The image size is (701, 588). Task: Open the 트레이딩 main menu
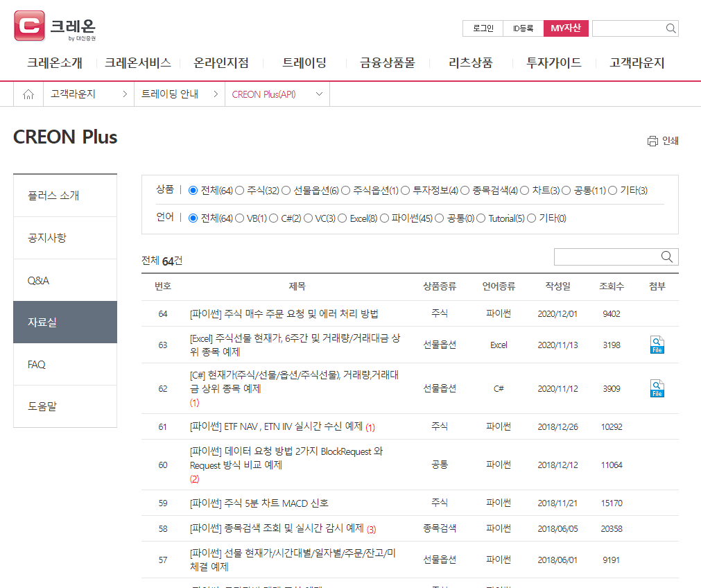click(304, 62)
